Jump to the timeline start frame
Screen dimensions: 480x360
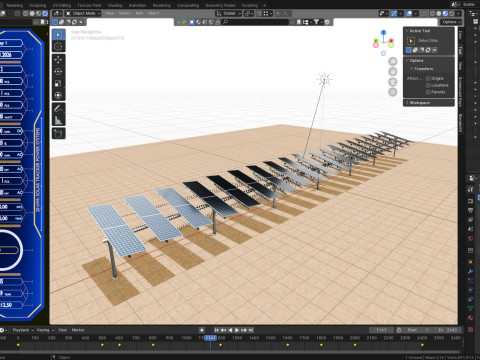pyautogui.click(x=217, y=330)
